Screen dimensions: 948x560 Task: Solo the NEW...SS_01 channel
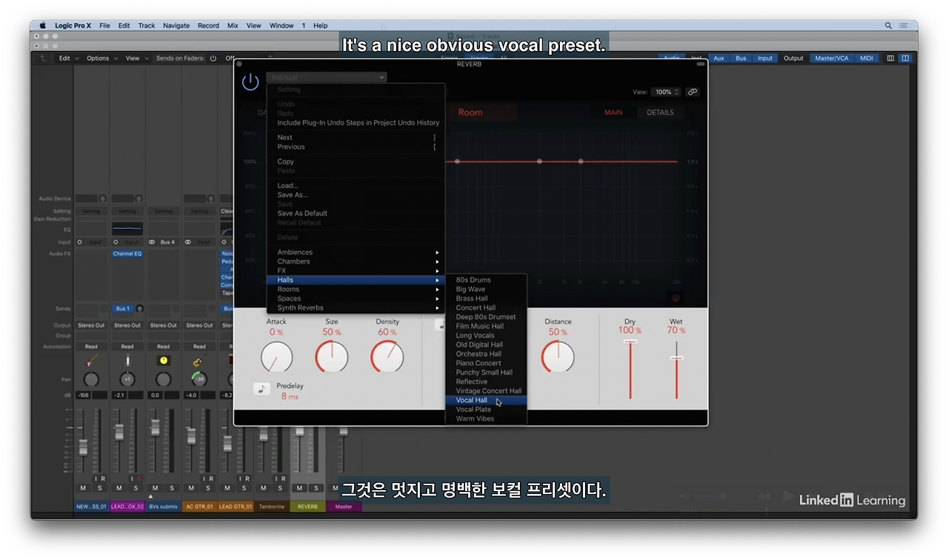(x=100, y=487)
